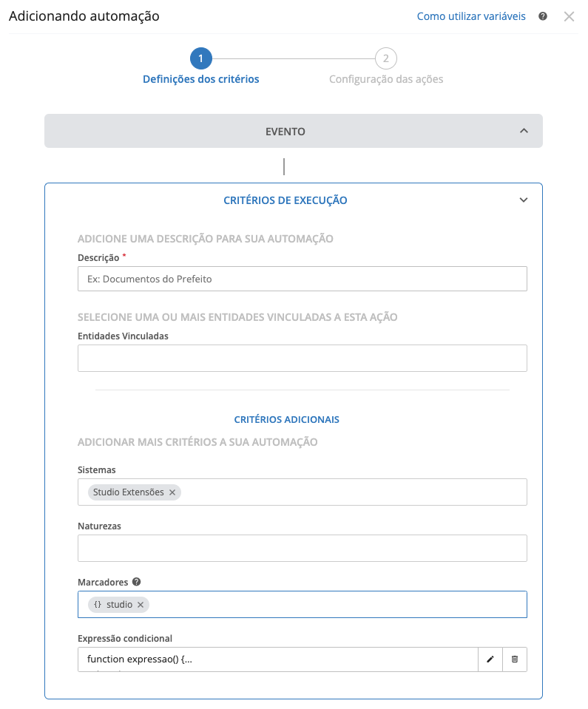The width and height of the screenshot is (588, 709).
Task: Edit the conditional expression with pencil icon
Action: (490, 659)
